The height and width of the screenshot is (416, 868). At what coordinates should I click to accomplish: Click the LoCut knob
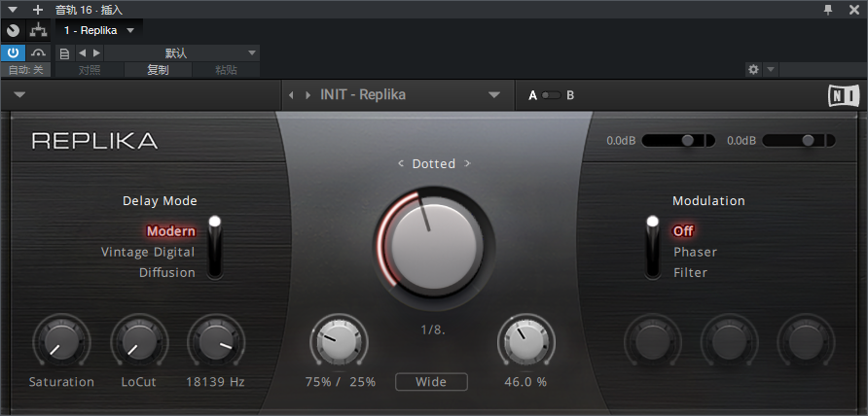coord(139,341)
